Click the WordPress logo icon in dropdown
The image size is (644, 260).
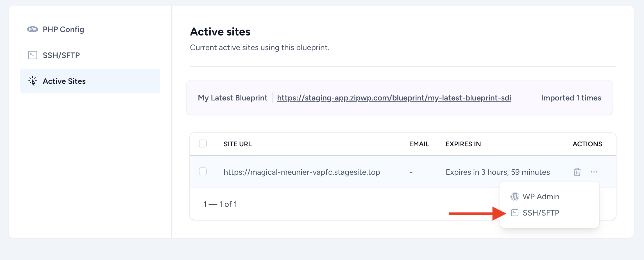click(514, 196)
